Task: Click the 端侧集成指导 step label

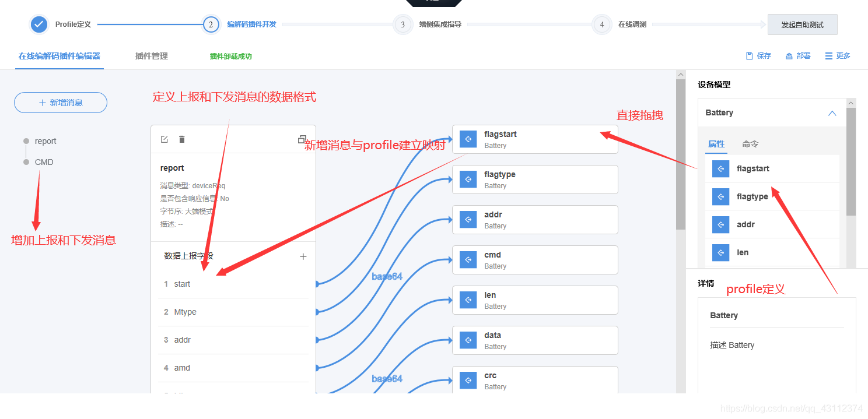Action: [x=440, y=24]
